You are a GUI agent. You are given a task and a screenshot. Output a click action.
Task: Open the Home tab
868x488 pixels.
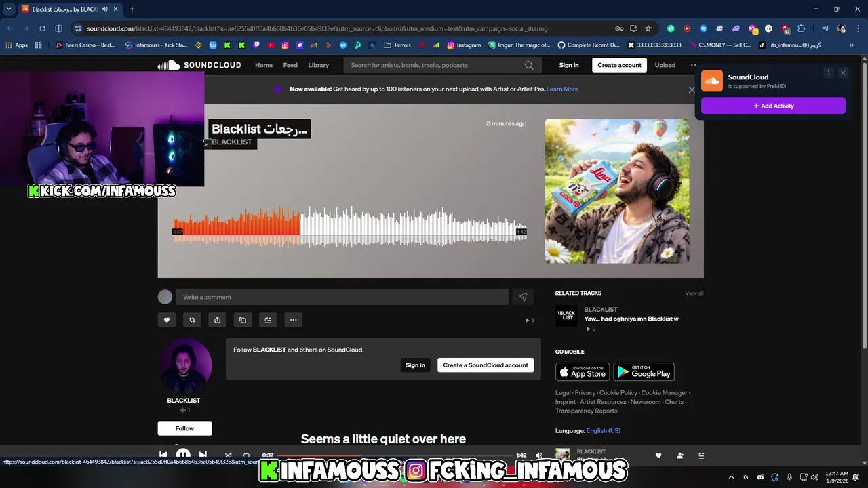tap(264, 65)
